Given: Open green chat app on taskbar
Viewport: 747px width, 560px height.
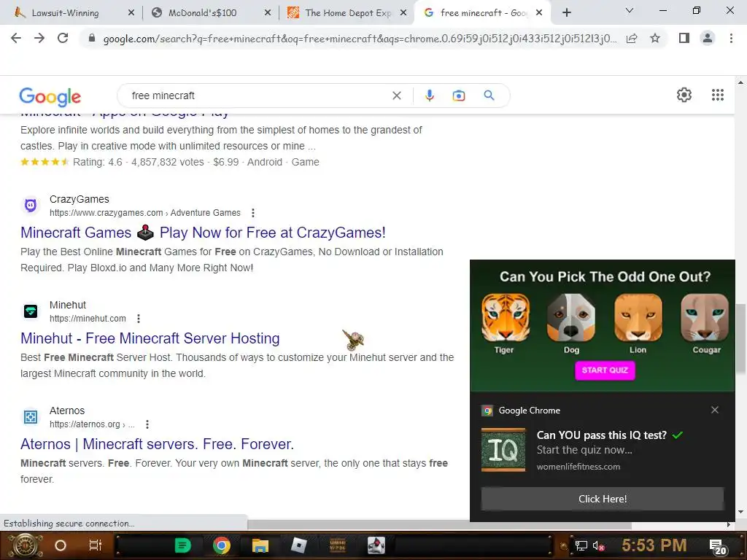Looking at the screenshot, I should (182, 545).
